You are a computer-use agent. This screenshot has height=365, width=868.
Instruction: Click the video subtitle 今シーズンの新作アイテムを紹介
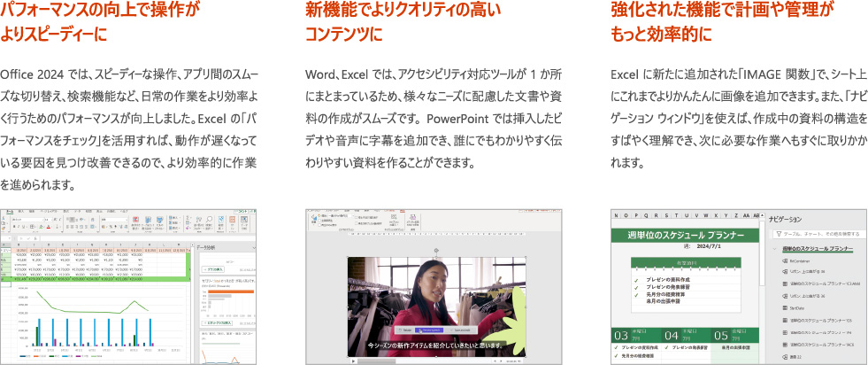click(x=435, y=345)
